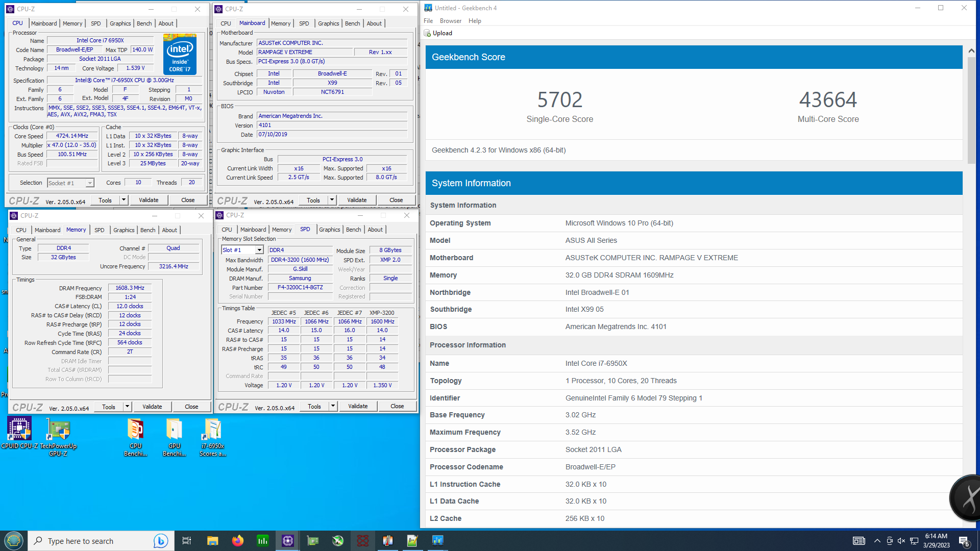The width and height of the screenshot is (980, 551).
Task: Open the i7-6950x Scores desktop folder
Action: [212, 436]
